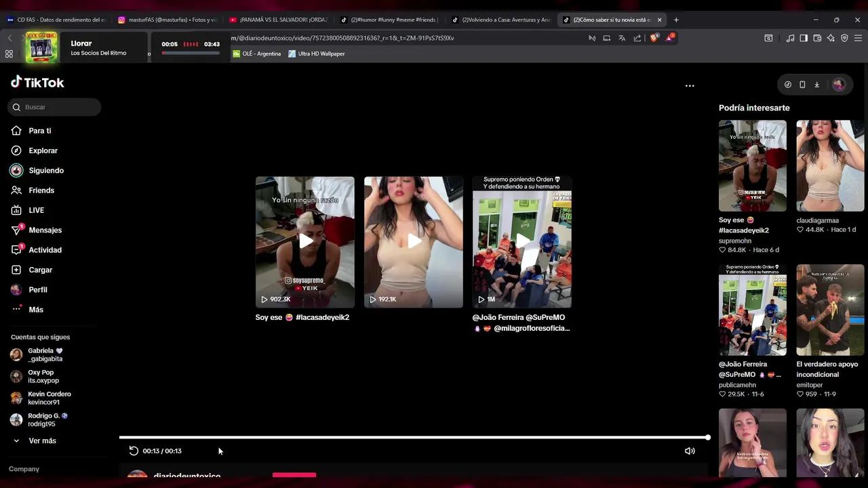Open OLÉ - Argentina bookmark
The image size is (868, 488).
point(256,54)
